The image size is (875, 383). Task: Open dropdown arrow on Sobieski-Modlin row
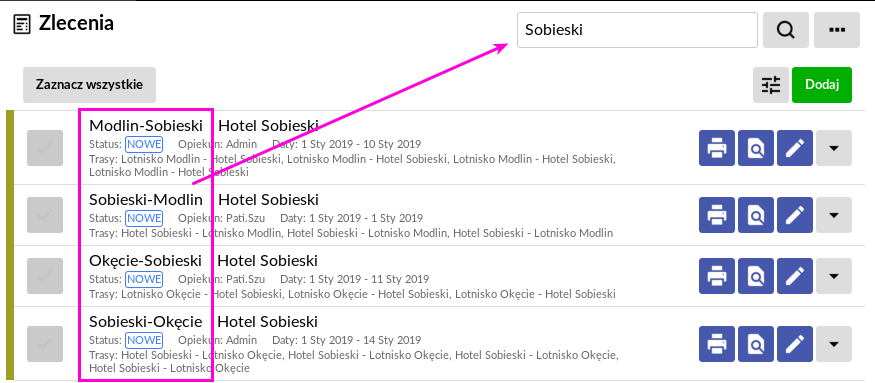click(834, 215)
